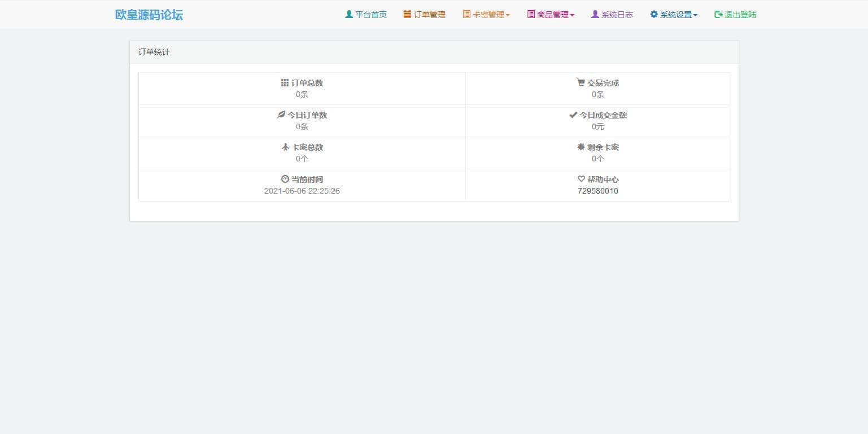Click the list icon beside 卡密管理
The image size is (868, 434).
point(466,15)
